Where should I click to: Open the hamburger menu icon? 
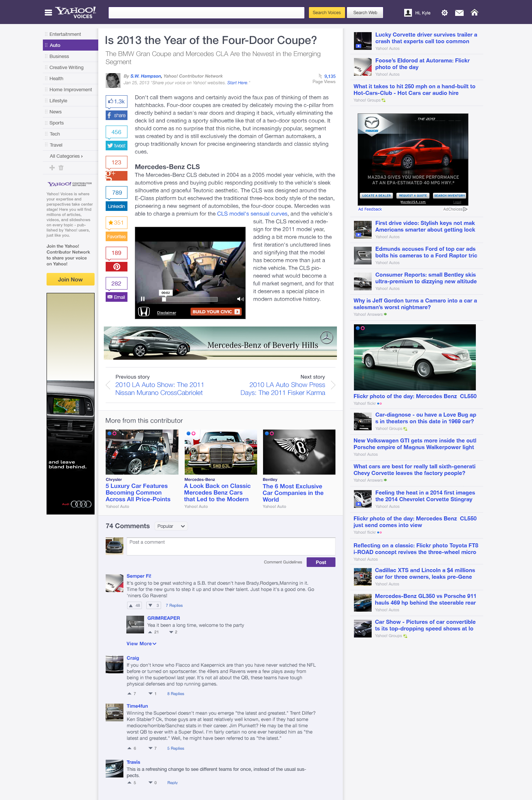click(48, 13)
